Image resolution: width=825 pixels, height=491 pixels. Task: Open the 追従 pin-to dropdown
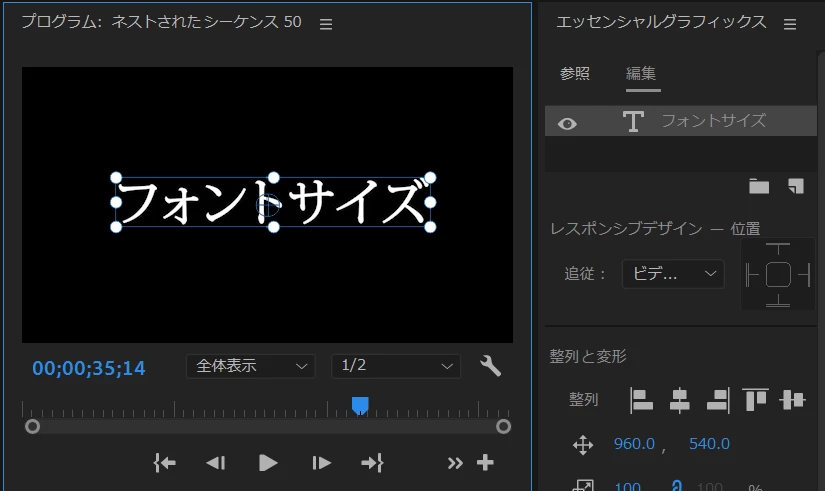tap(673, 274)
